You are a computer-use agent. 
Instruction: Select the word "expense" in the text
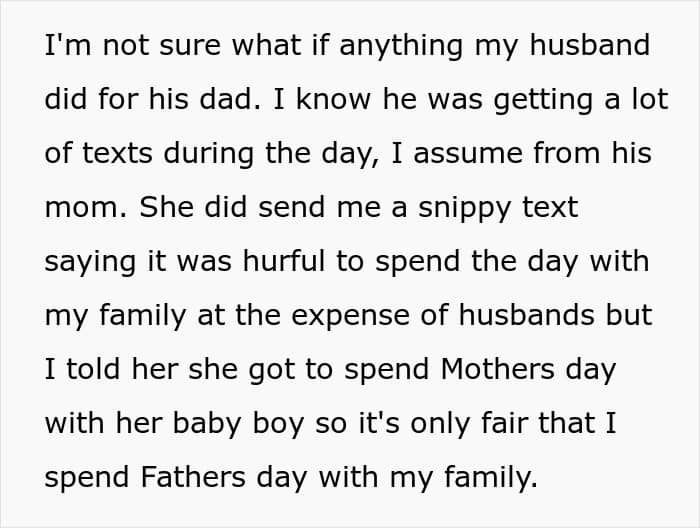coord(350,317)
